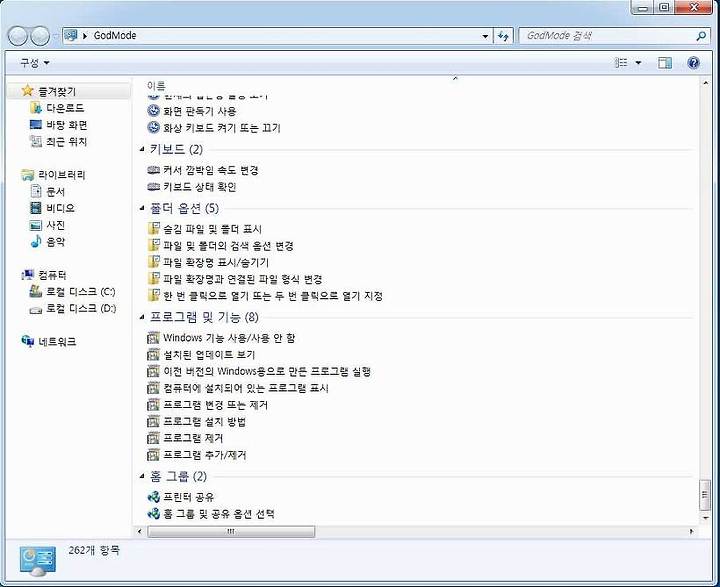Open the 비디오 library
The width and height of the screenshot is (720, 587).
[60, 208]
